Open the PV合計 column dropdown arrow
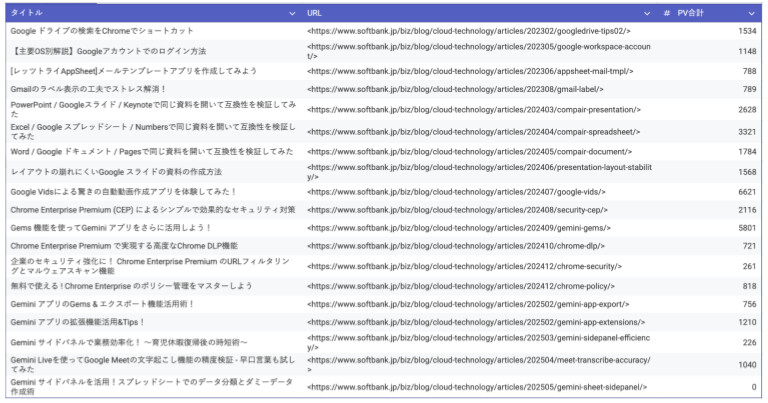Viewport: 768px width, 403px height. [752, 13]
